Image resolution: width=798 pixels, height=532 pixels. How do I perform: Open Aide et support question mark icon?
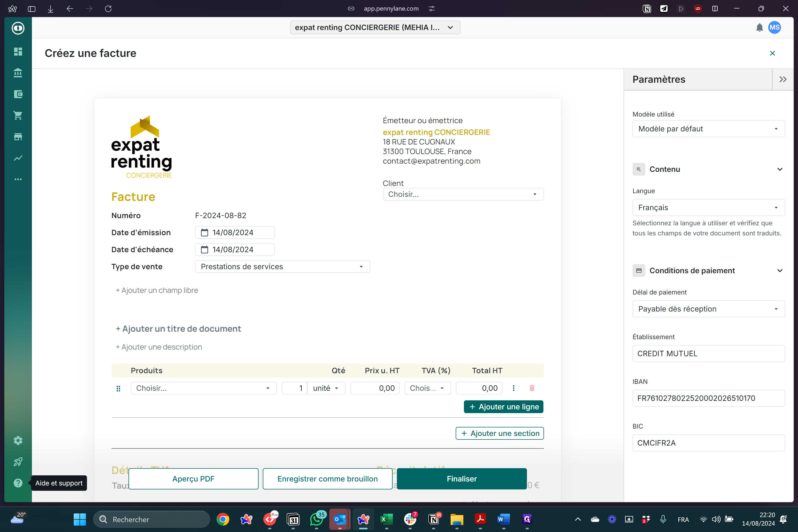pyautogui.click(x=18, y=483)
